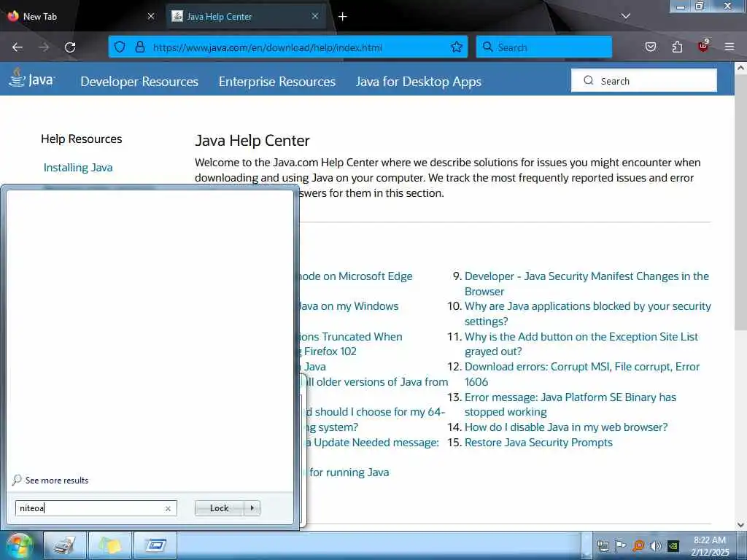Switch to the New Tab tab
747x560 pixels.
coord(81,17)
